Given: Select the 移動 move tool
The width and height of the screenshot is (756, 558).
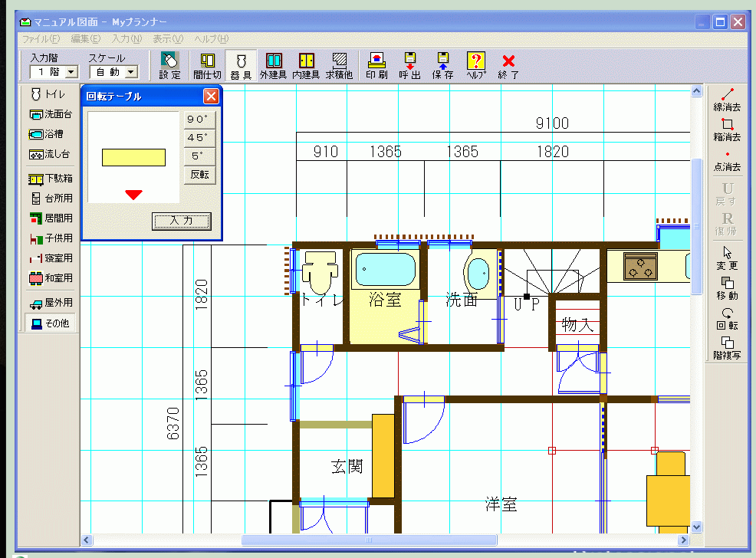Looking at the screenshot, I should pyautogui.click(x=727, y=288).
